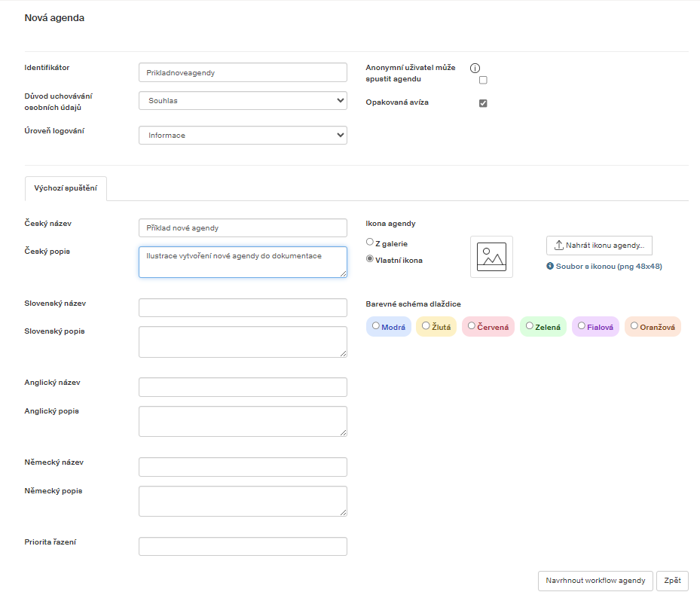Click the Identifikátor input field

pos(243,72)
